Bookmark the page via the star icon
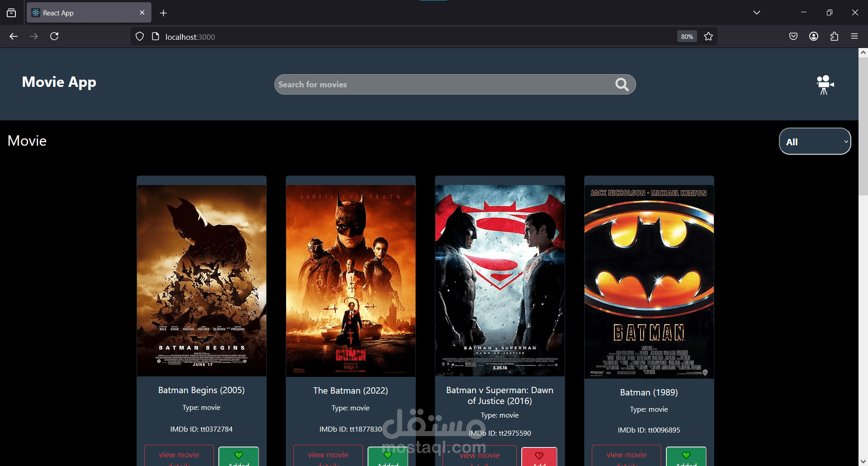Image resolution: width=868 pixels, height=466 pixels. click(708, 36)
